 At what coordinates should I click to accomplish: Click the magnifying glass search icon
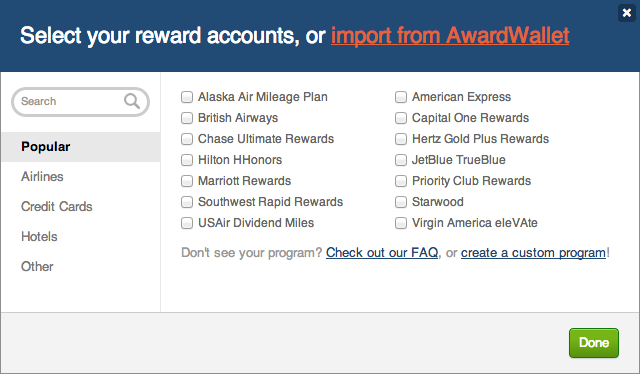pyautogui.click(x=132, y=101)
